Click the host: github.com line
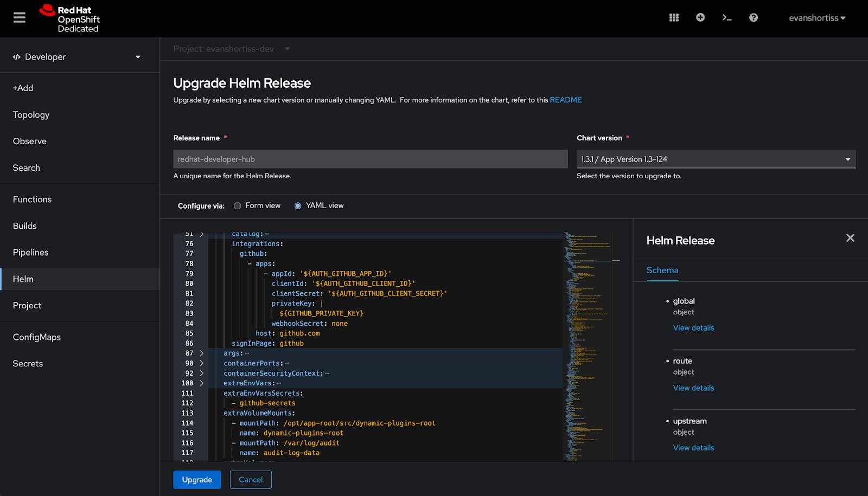 [288, 333]
